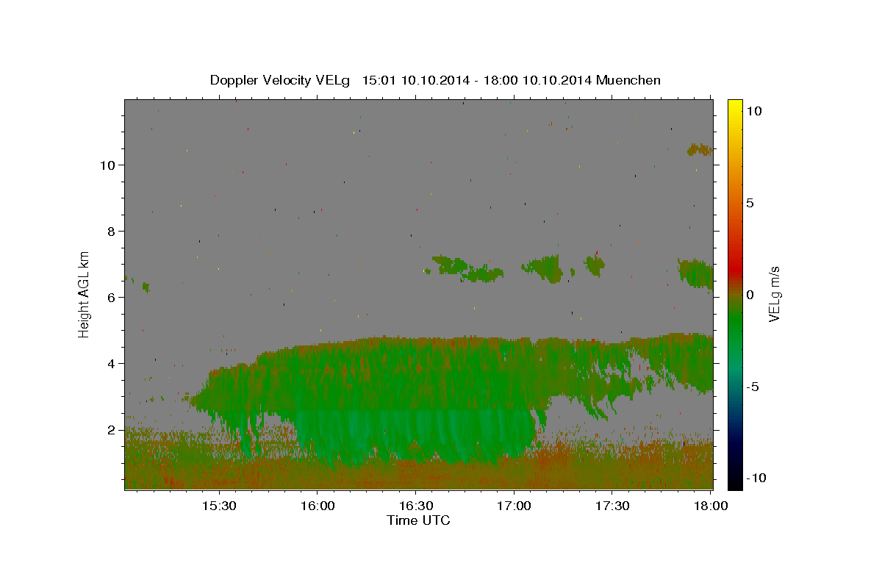Click the height tick label 6
This screenshot has height=588, width=882.
point(112,297)
